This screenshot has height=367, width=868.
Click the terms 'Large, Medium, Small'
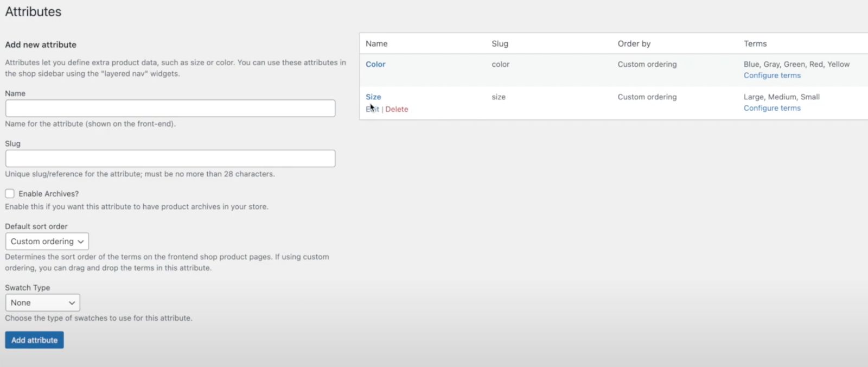[782, 97]
